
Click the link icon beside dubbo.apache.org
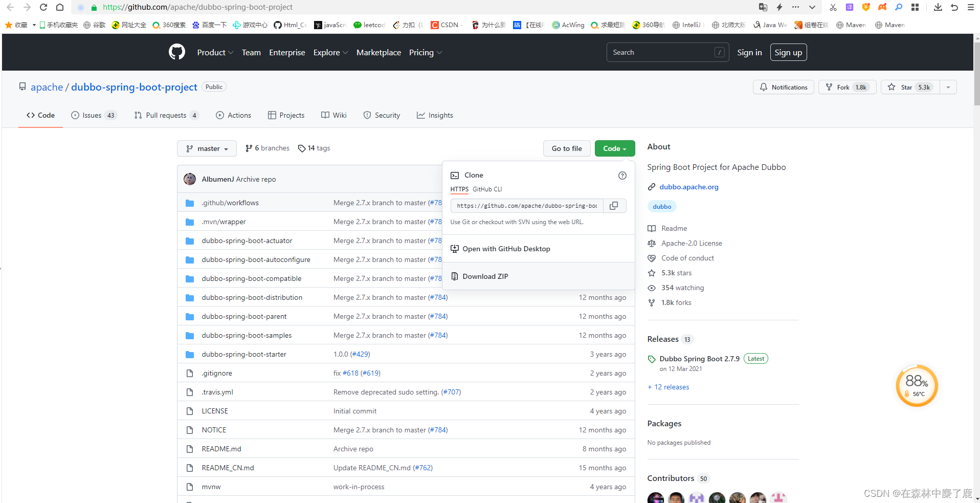[x=652, y=187]
